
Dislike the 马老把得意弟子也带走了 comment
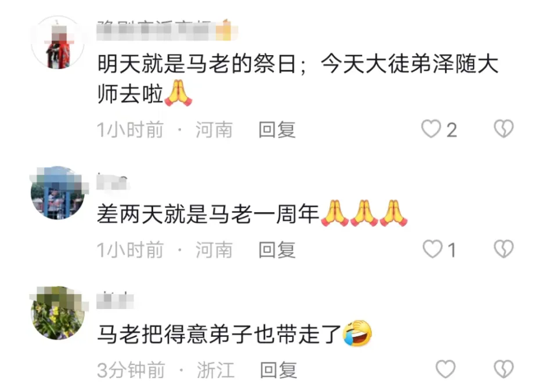pyautogui.click(x=504, y=369)
